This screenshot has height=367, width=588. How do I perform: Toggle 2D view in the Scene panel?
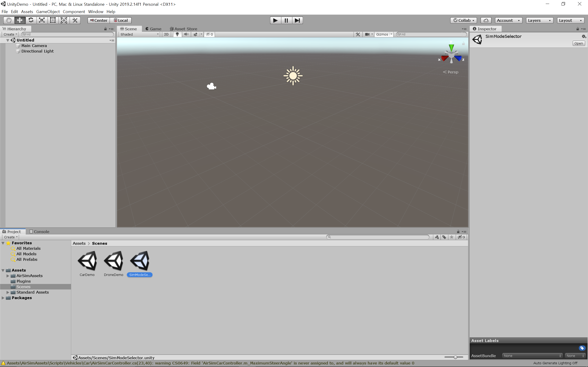click(166, 34)
